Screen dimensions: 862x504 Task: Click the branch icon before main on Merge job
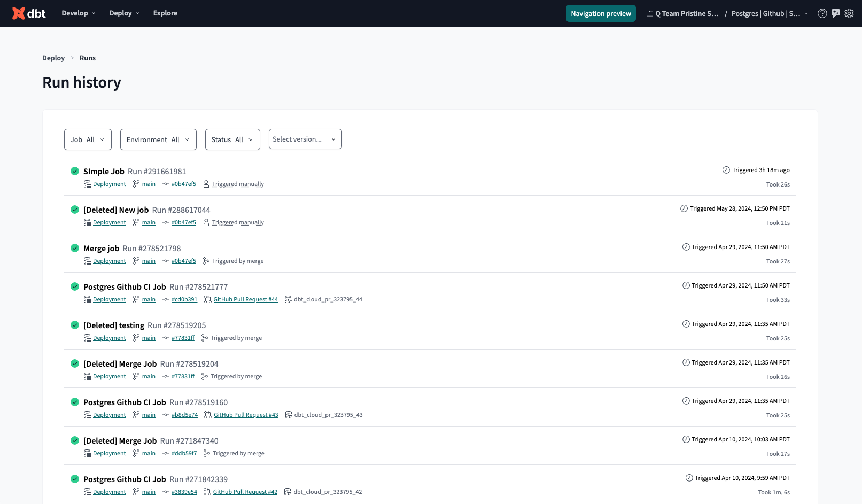click(136, 260)
